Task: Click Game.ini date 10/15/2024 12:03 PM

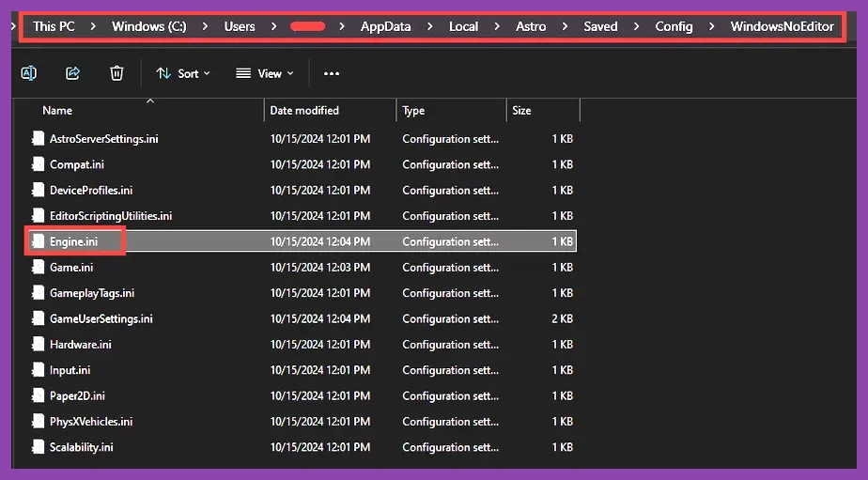Action: 320,267
